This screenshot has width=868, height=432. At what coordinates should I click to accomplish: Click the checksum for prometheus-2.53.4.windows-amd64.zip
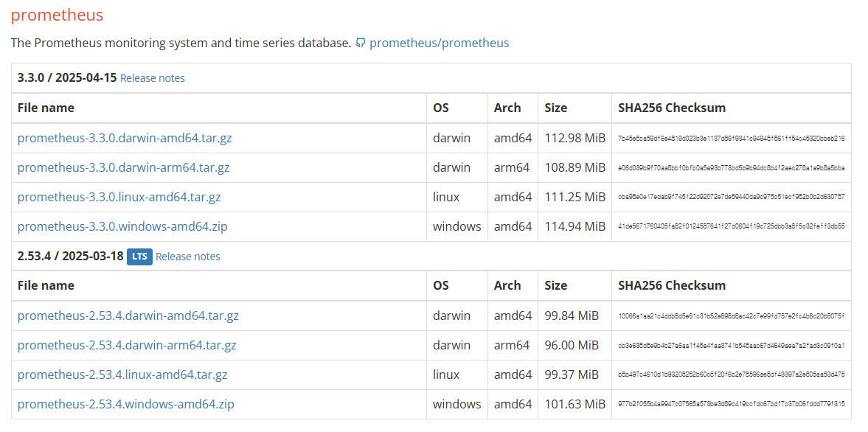pyautogui.click(x=732, y=405)
